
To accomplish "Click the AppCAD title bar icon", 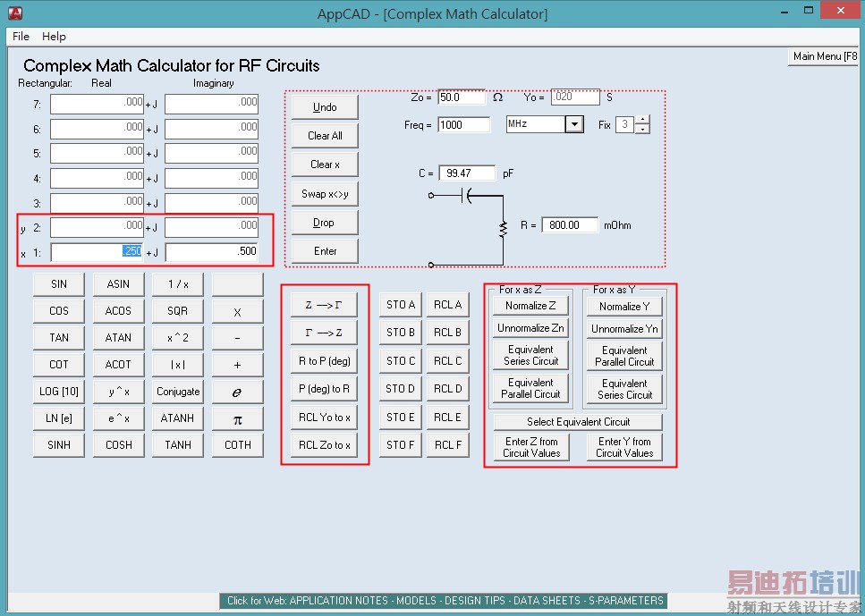I will [x=15, y=13].
